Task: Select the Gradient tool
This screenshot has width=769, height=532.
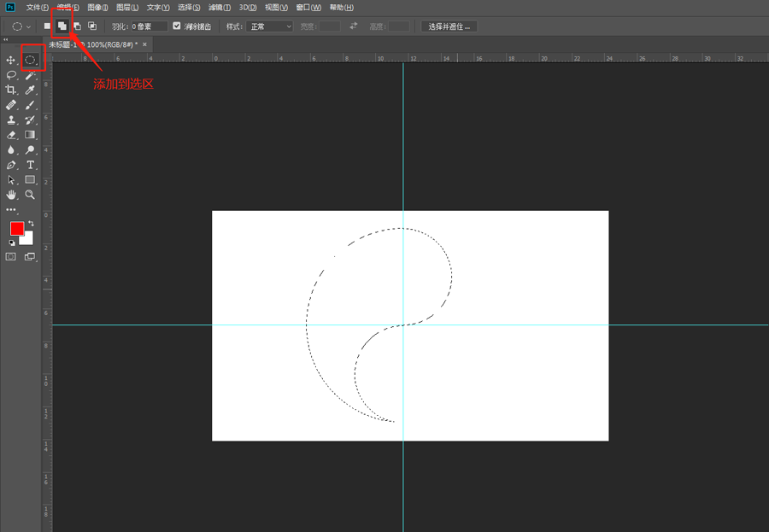Action: click(30, 134)
